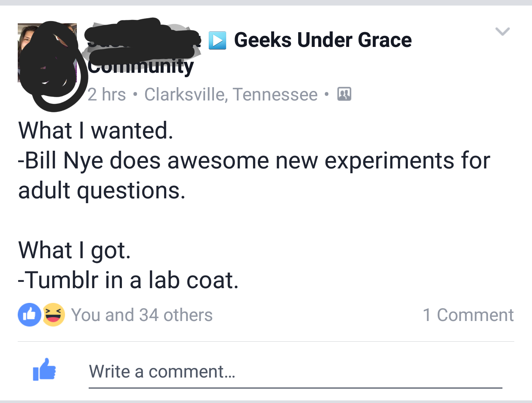Click the "What I got." line

pyautogui.click(x=74, y=250)
